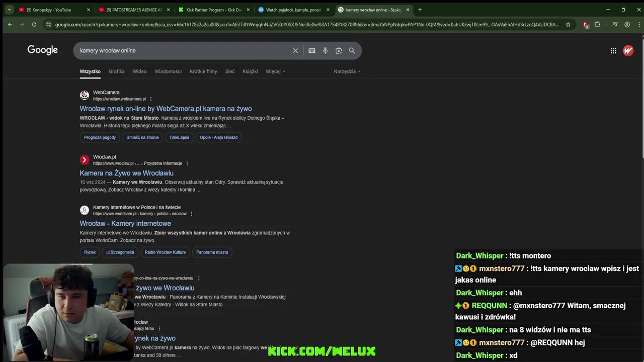Open the Google account avatar
This screenshot has height=362, width=644.
pyautogui.click(x=628, y=50)
